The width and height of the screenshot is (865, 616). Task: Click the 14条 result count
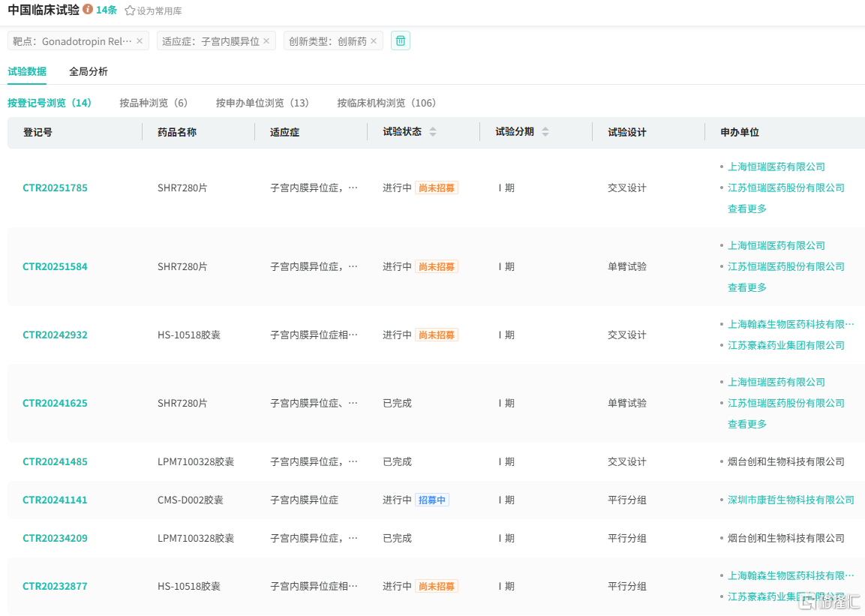click(x=107, y=10)
